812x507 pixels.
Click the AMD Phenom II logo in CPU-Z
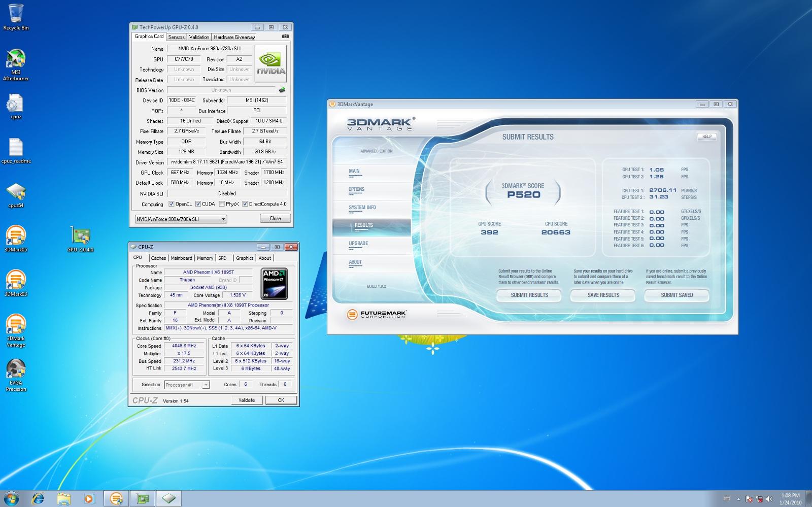tap(275, 284)
